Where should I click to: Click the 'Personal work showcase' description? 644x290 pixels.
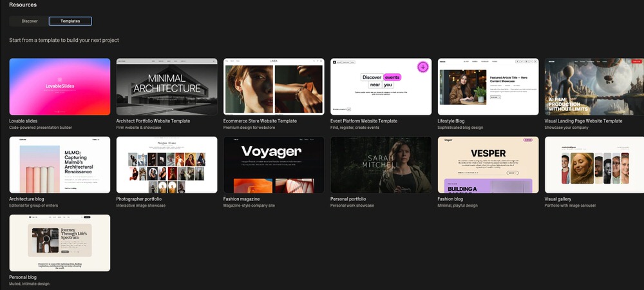tap(352, 206)
